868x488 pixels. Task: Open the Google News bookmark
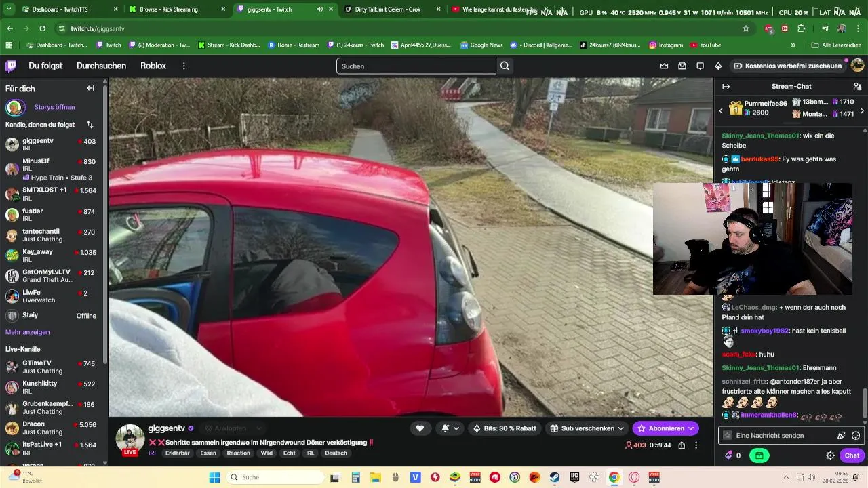click(481, 45)
